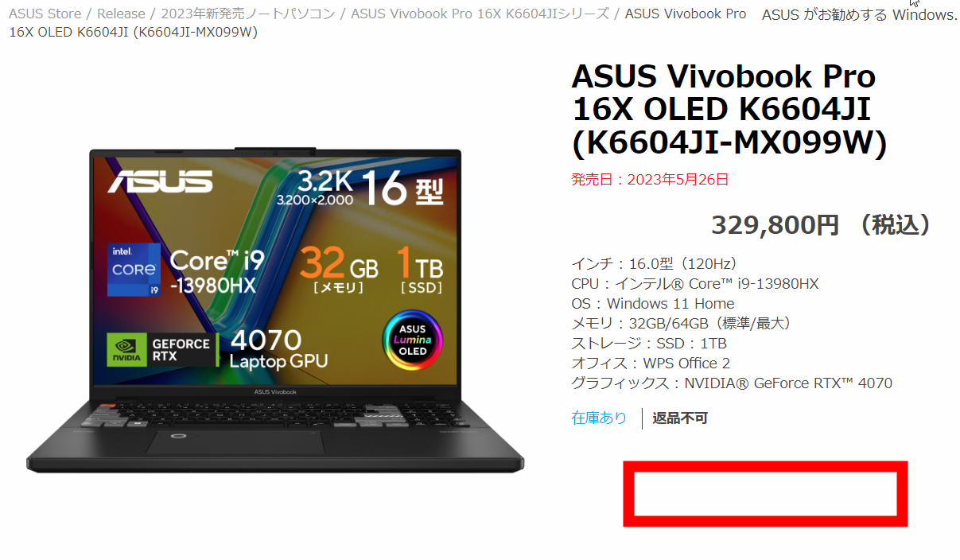Click the 在庫あり stock status link
Viewport: 960px width, 560px height.
coord(599,418)
